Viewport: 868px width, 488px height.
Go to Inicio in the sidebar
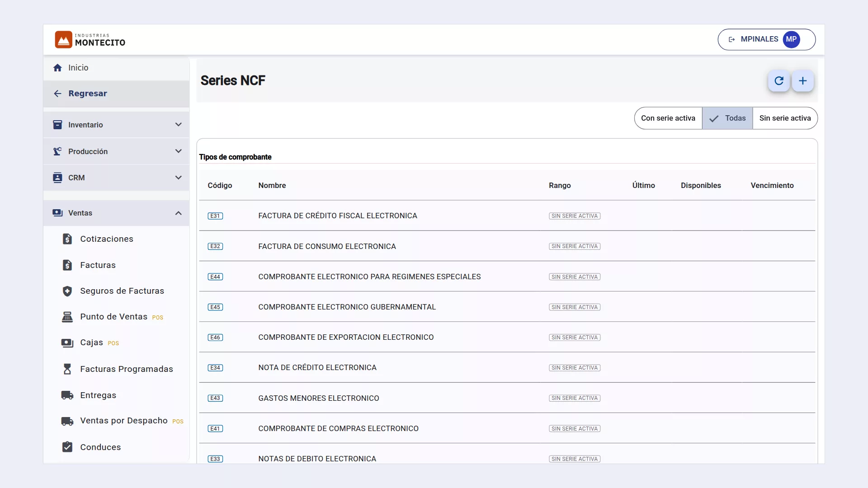(x=116, y=68)
